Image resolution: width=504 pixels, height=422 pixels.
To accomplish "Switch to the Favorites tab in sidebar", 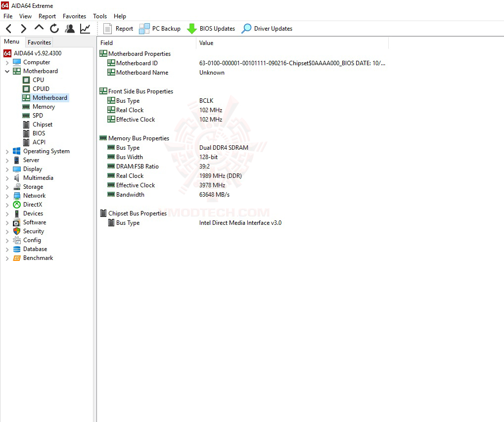I will point(39,42).
